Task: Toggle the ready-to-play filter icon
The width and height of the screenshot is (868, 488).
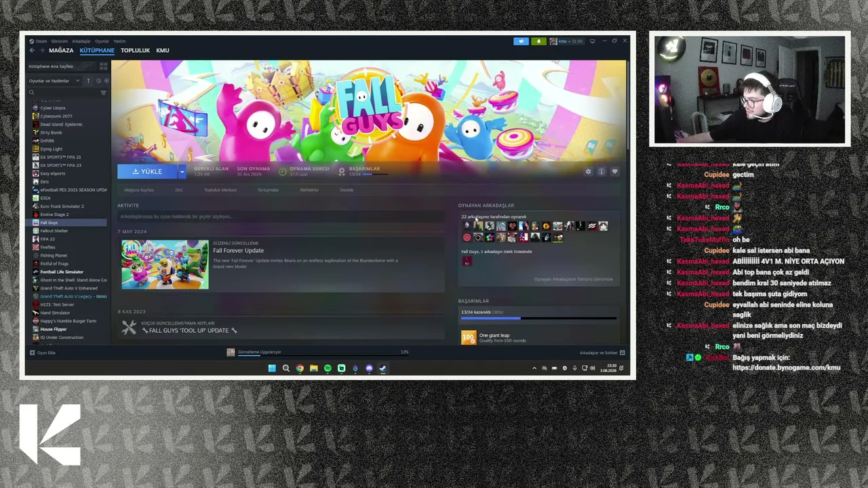Action: tap(106, 81)
